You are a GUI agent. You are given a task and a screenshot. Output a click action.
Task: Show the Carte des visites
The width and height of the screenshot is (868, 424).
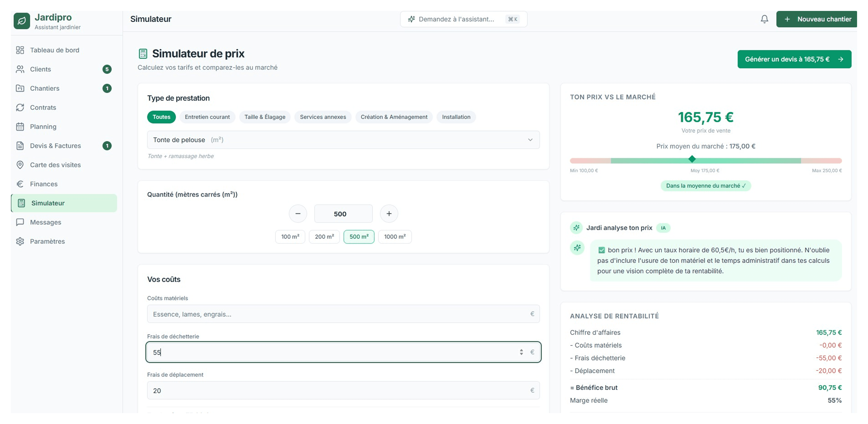[x=55, y=165]
